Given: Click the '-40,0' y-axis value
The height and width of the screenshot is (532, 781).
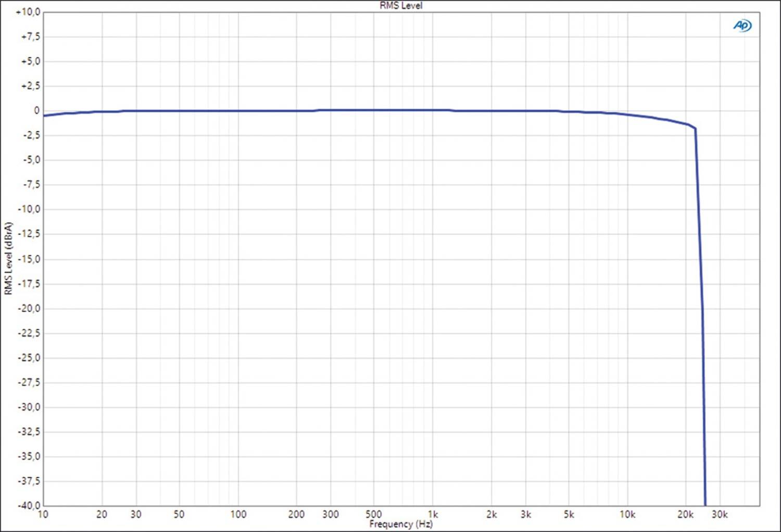Looking at the screenshot, I should (x=29, y=505).
